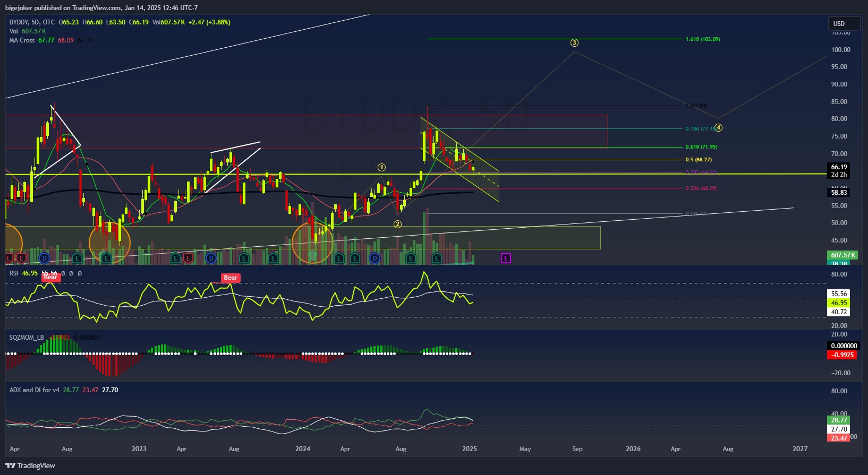Select the circled wave 2 label
The image size is (868, 475).
(x=397, y=224)
